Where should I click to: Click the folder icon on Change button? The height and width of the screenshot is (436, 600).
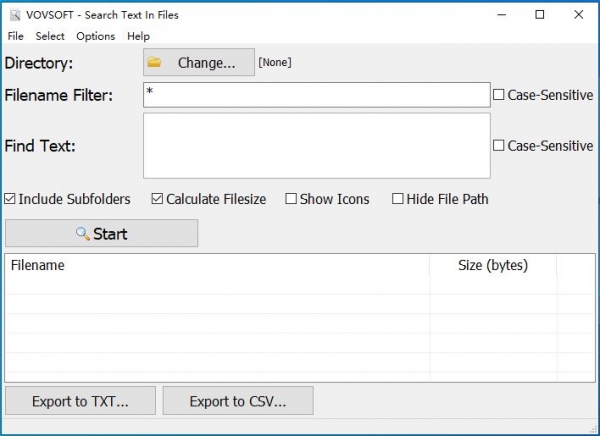154,63
